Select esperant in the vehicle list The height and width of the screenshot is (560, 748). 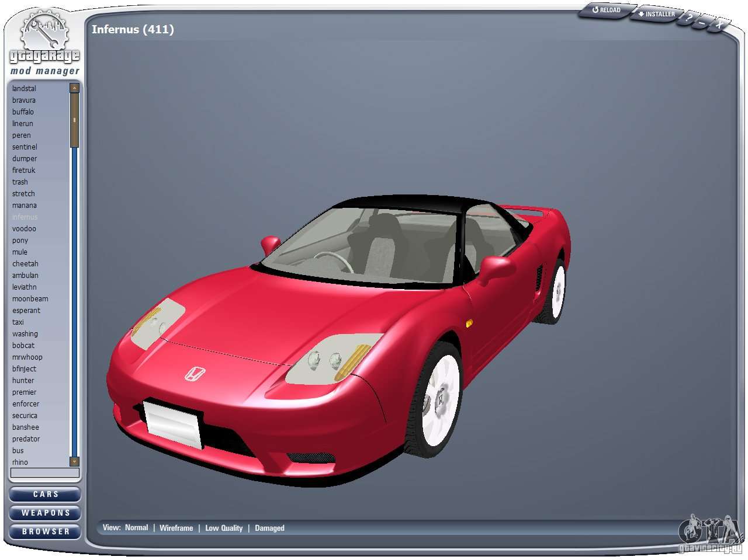26,311
